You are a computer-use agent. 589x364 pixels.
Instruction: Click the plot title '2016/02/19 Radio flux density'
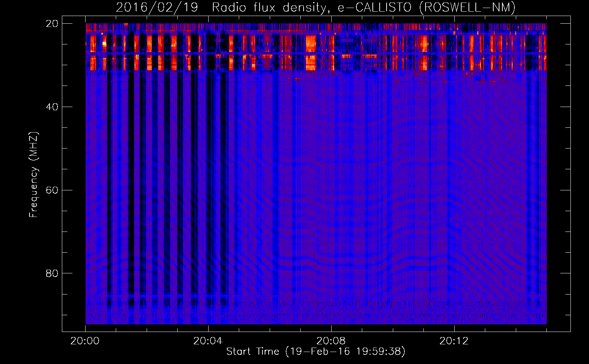click(223, 7)
